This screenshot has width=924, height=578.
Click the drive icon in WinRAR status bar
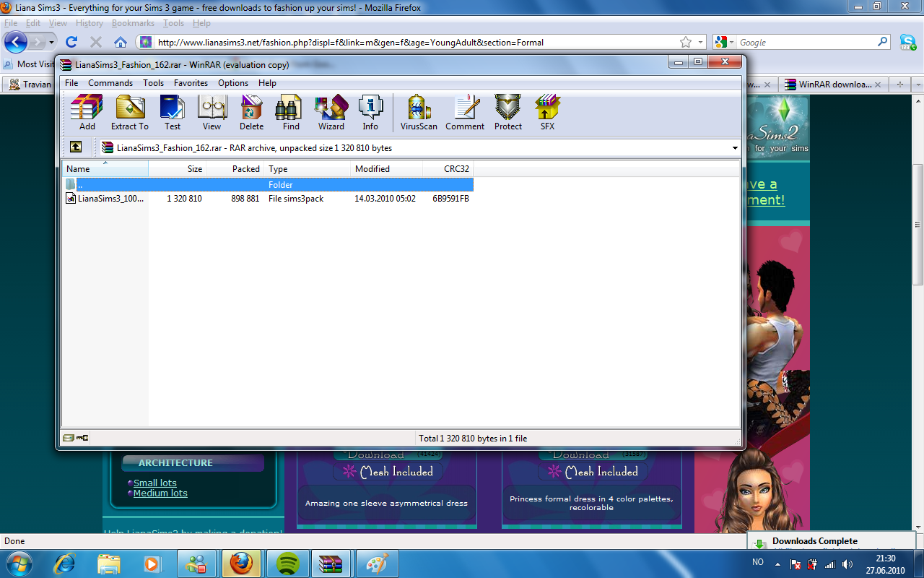coord(69,438)
